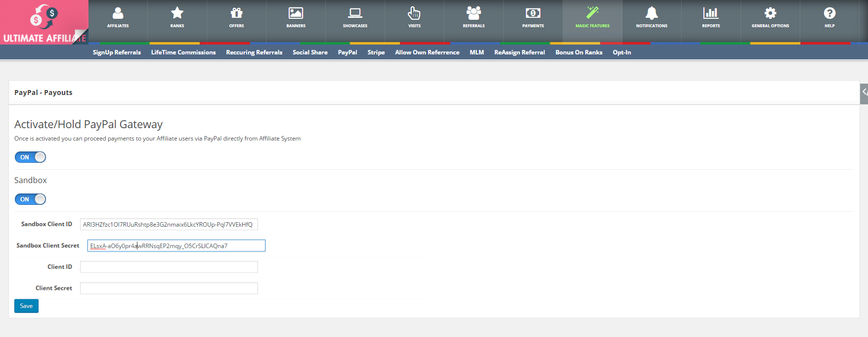The width and height of the screenshot is (868, 337).
Task: Click the Activate/Hold PayPal Gateway heading
Action: pyautogui.click(x=88, y=124)
